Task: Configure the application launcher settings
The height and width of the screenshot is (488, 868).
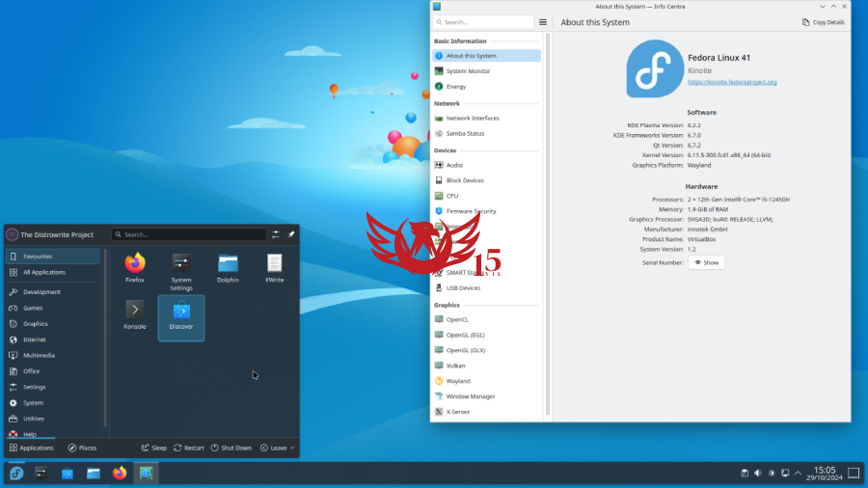Action: click(276, 234)
